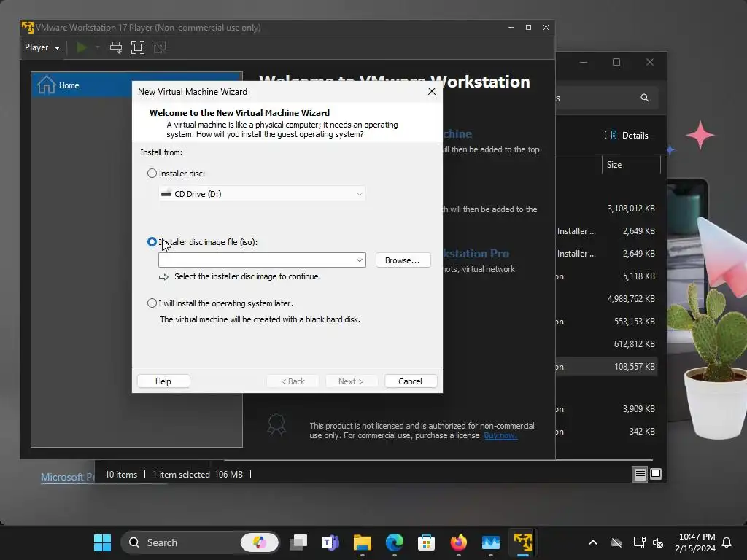747x560 pixels.
Task: Toggle the Details pane in File Explorer
Action: [x=627, y=135]
